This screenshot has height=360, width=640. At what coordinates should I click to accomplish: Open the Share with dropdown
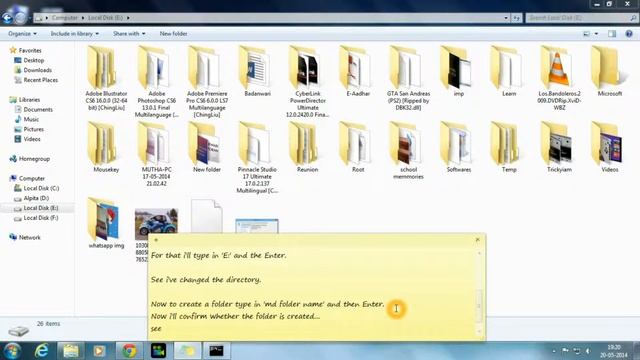[x=129, y=33]
